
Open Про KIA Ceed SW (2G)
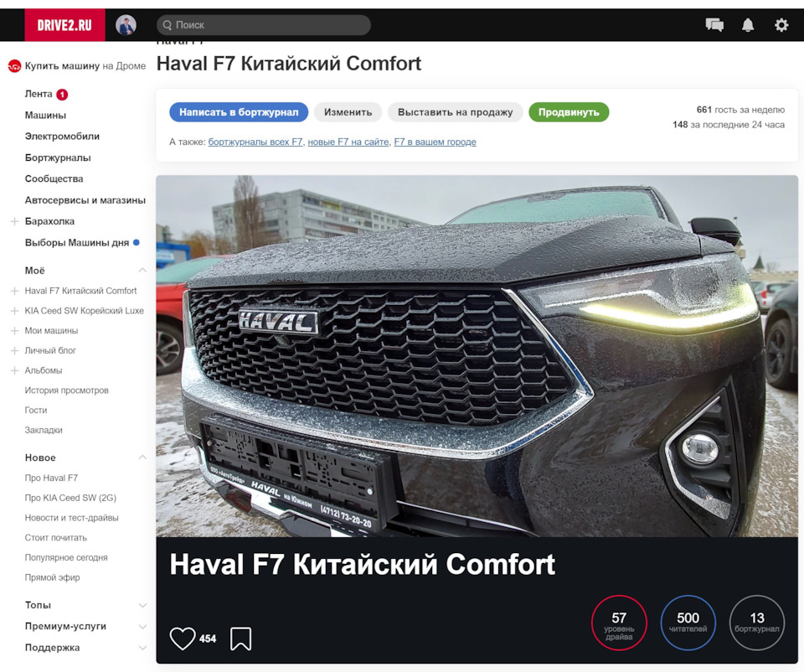point(70,498)
